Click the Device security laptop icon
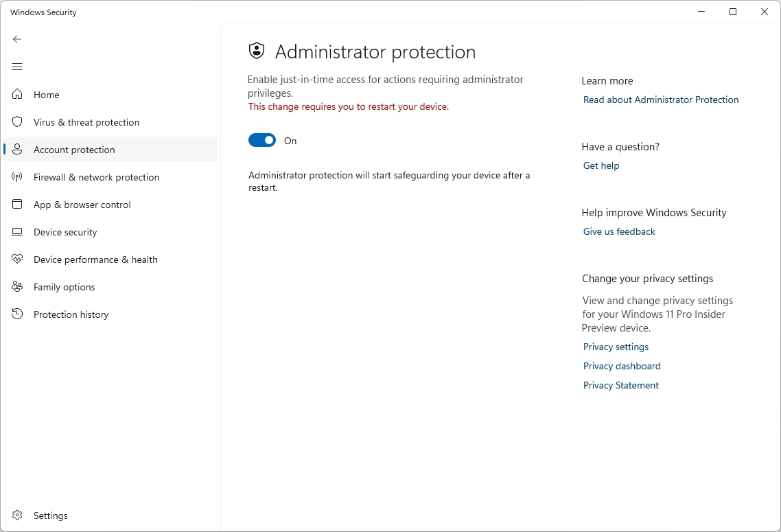The width and height of the screenshot is (781, 532). 17,232
